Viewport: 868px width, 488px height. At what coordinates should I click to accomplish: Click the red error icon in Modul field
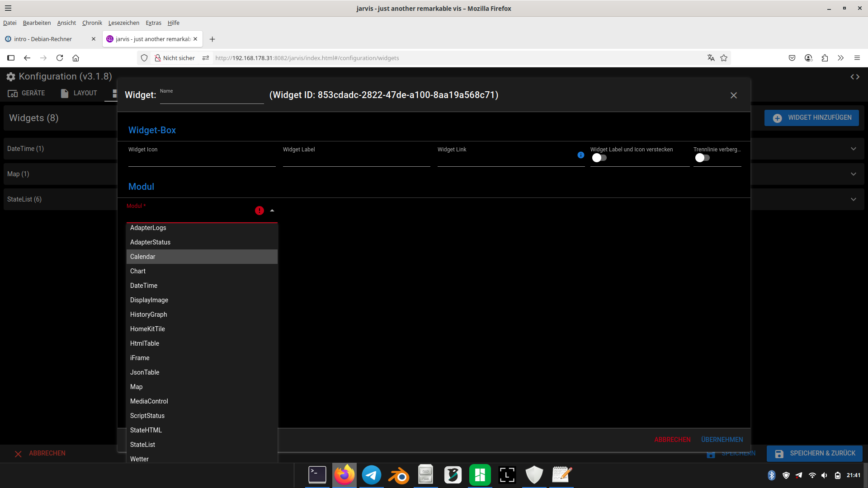pos(259,211)
